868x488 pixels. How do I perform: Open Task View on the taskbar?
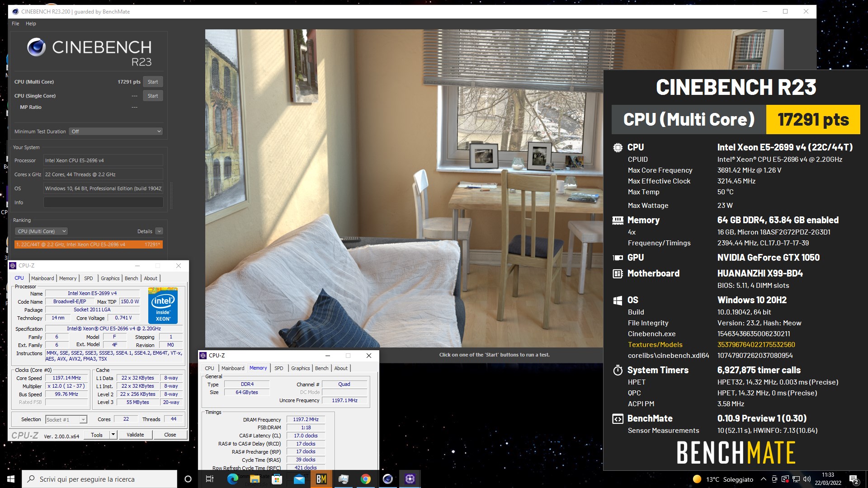(x=209, y=479)
